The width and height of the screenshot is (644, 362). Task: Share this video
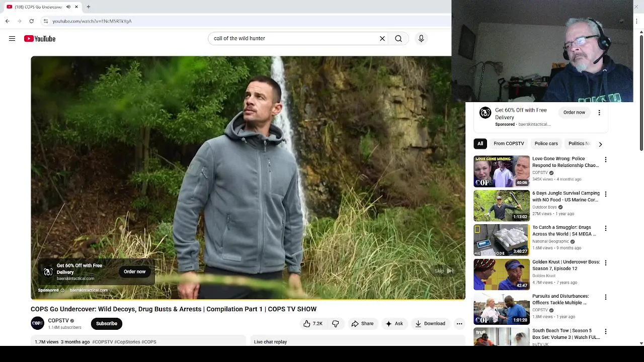(362, 324)
